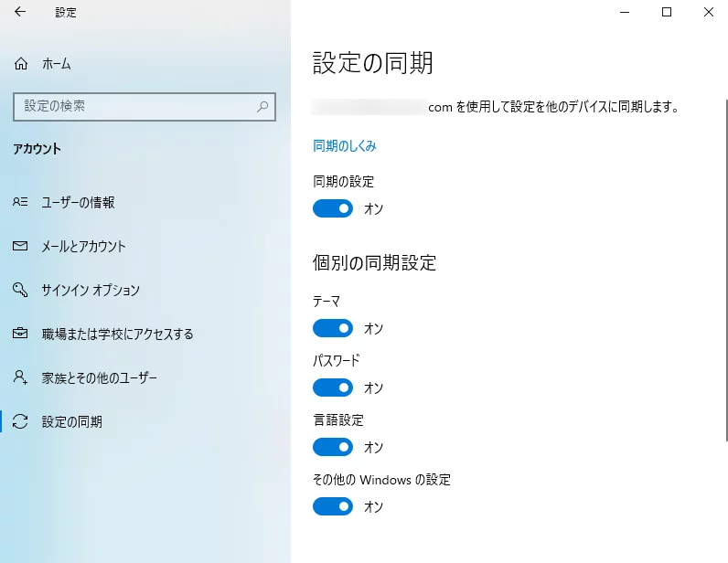Select サインイン オプション in the sidebar
This screenshot has height=563, width=728.
coord(91,291)
